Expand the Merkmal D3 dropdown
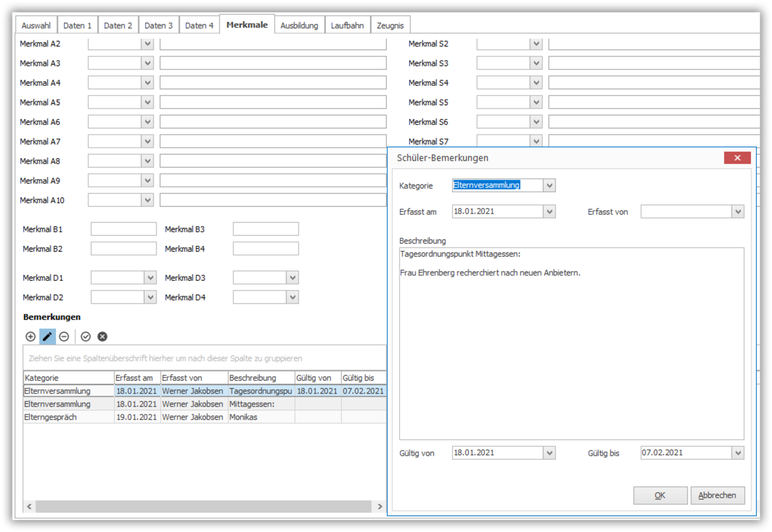The width and height of the screenshot is (772, 532). click(292, 278)
